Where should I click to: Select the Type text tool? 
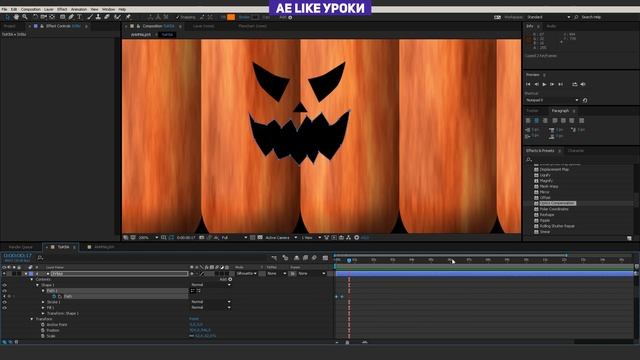pos(80,17)
